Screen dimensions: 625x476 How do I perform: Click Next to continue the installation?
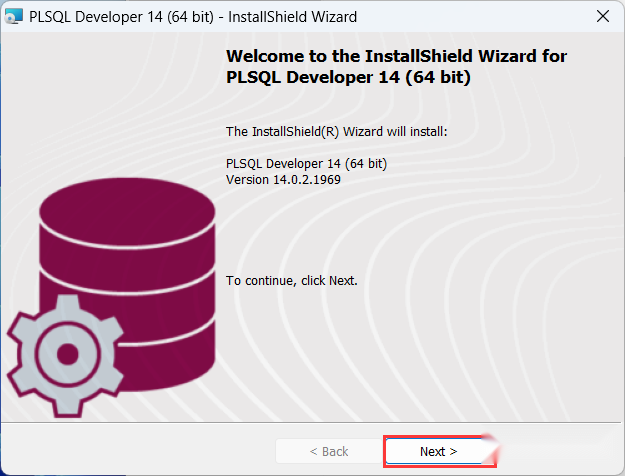(438, 451)
